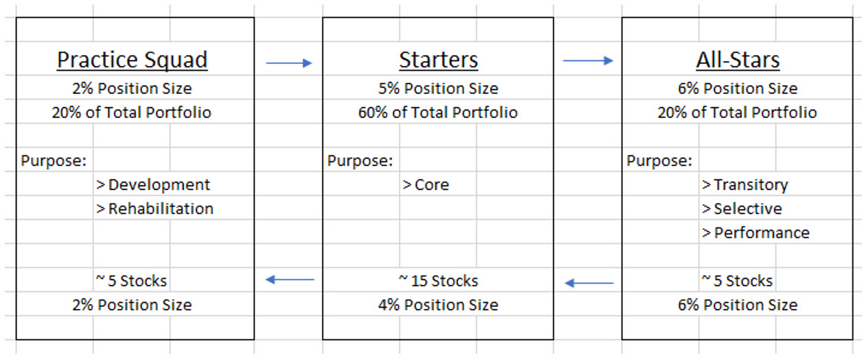Click the Development purpose cell
The image size is (868, 357).
click(154, 185)
